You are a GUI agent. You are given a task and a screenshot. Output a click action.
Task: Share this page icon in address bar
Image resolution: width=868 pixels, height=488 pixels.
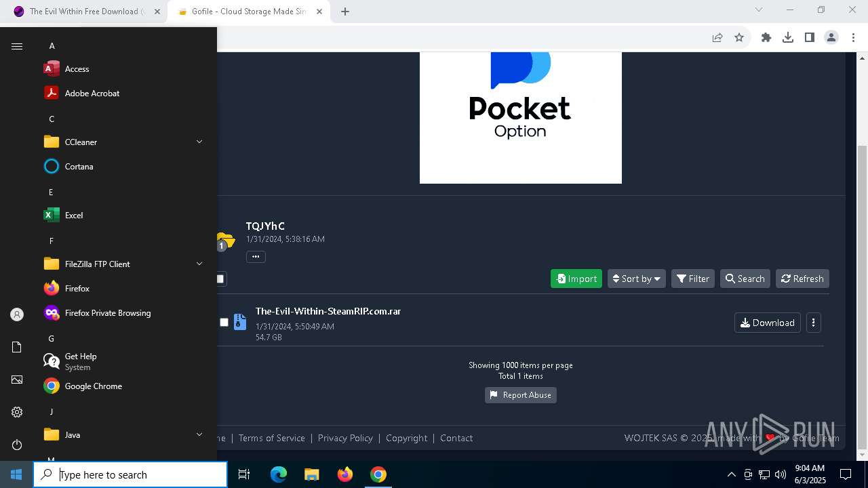click(x=717, y=37)
